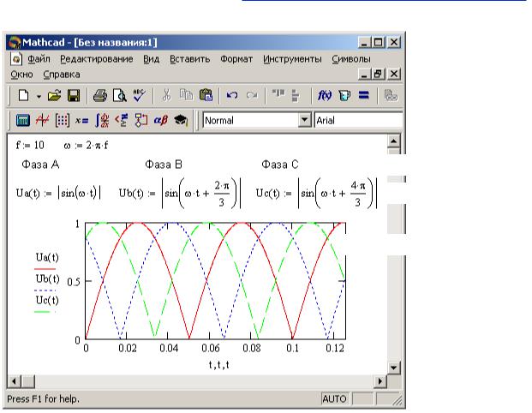Screen dimensions: 532x413
Task: Open the Файл menu
Action: click(39, 59)
